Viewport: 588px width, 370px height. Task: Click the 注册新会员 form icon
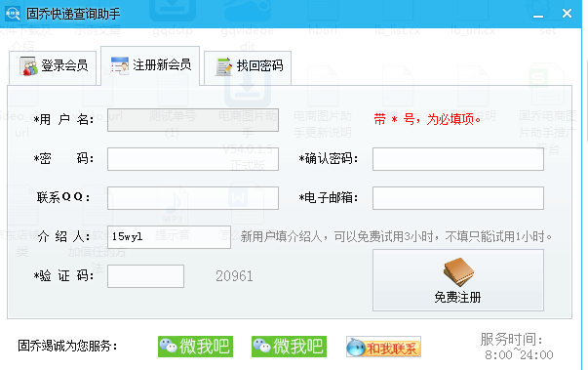[x=120, y=65]
